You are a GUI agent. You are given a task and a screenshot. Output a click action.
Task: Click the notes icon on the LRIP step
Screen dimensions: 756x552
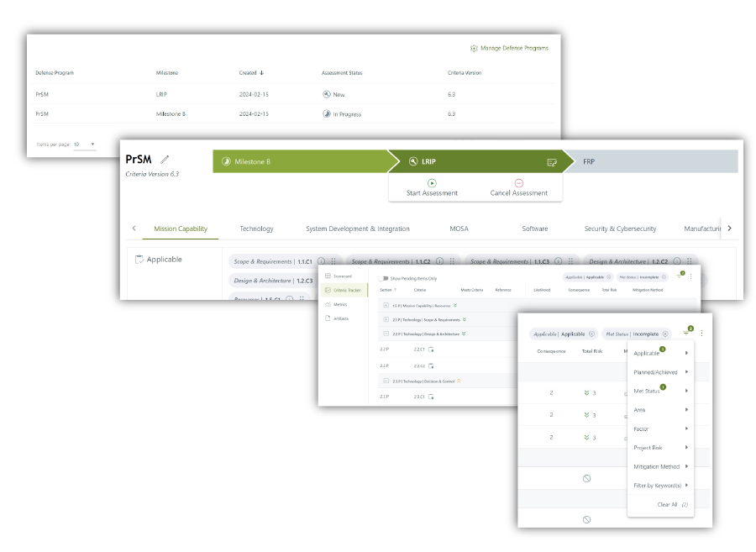[552, 162]
